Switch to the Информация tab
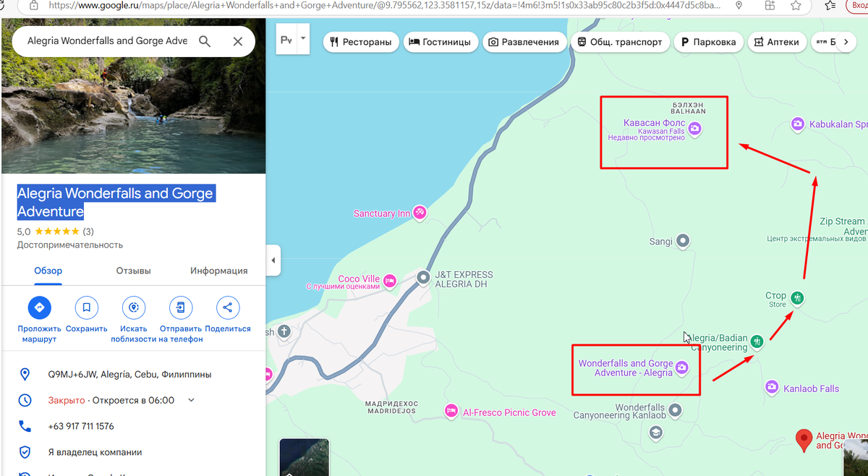 pos(219,271)
